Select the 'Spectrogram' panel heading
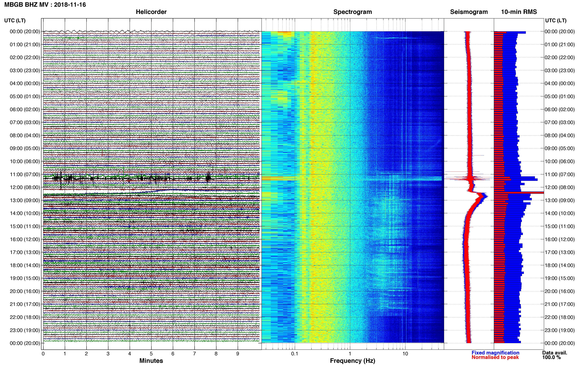This screenshot has height=368, width=588. (352, 12)
